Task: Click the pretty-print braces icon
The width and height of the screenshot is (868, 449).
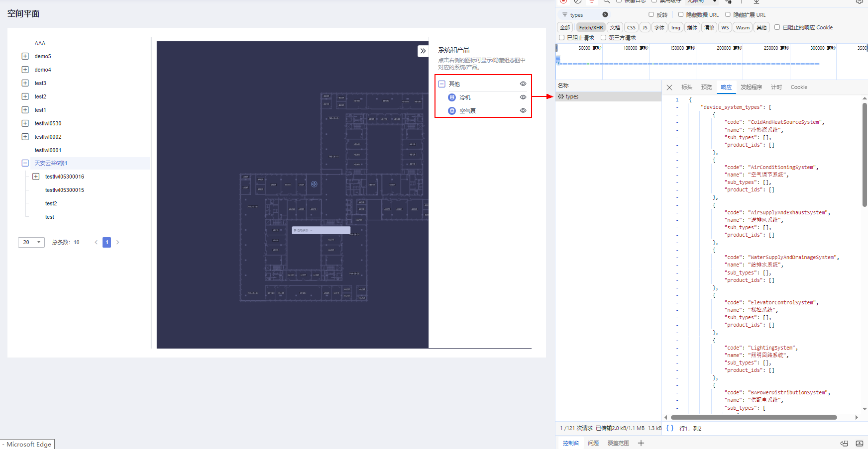Action: pyautogui.click(x=670, y=428)
